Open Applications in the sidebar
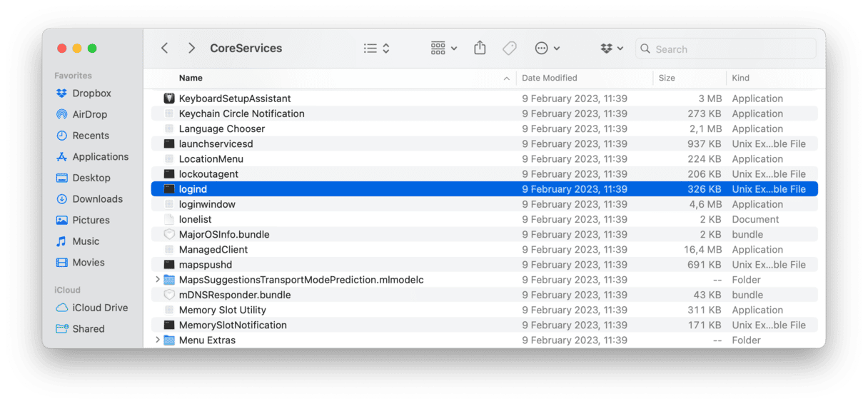The height and width of the screenshot is (404, 868). click(92, 157)
